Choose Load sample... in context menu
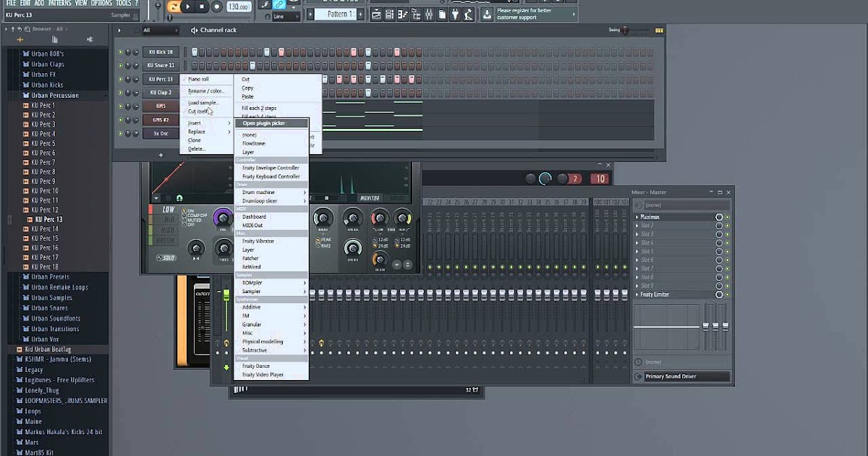The height and width of the screenshot is (456, 868). point(203,103)
